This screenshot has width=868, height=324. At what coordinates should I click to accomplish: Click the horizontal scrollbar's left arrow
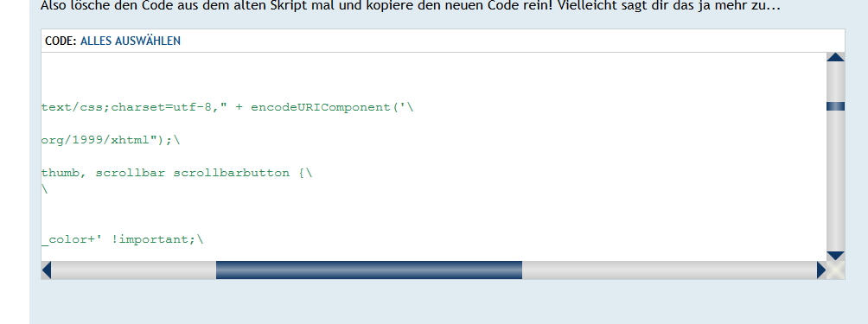click(x=47, y=270)
